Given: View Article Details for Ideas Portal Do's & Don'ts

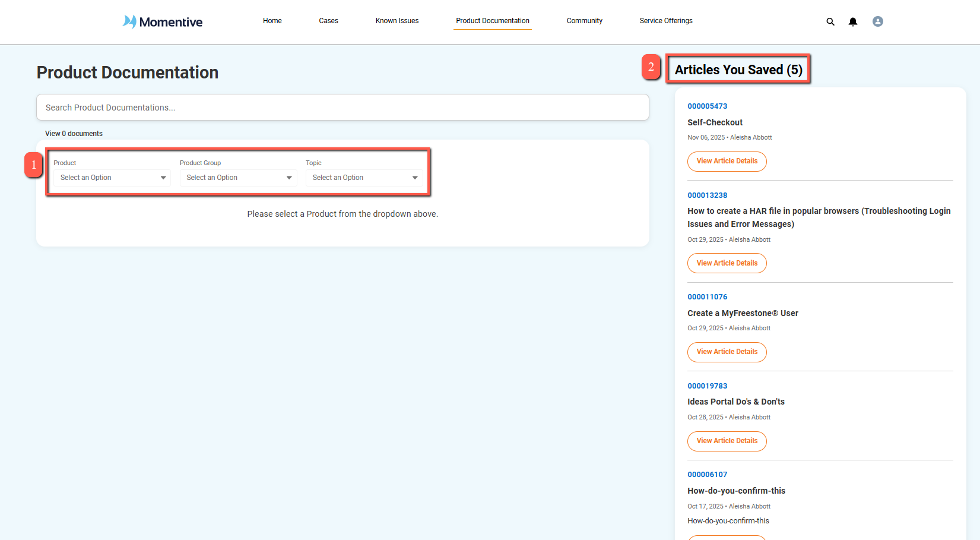Looking at the screenshot, I should coord(727,441).
